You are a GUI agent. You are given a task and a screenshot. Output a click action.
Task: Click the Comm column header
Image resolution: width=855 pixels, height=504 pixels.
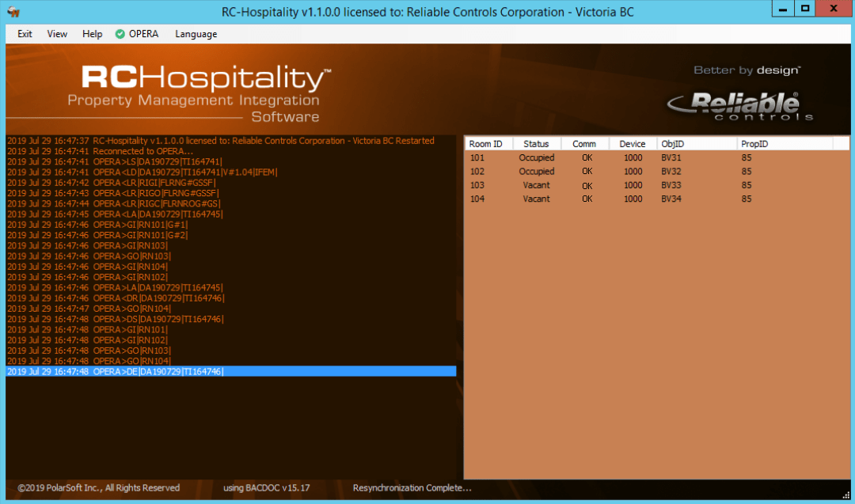584,144
